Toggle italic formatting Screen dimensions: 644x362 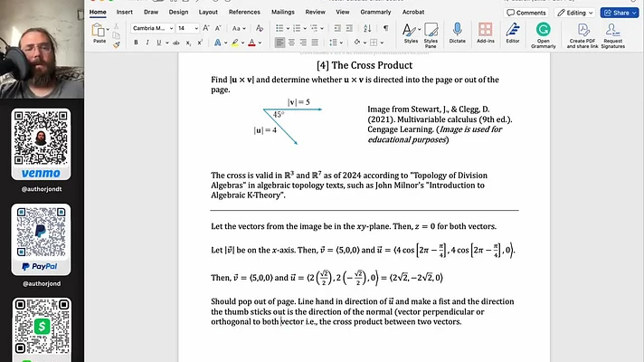click(147, 43)
